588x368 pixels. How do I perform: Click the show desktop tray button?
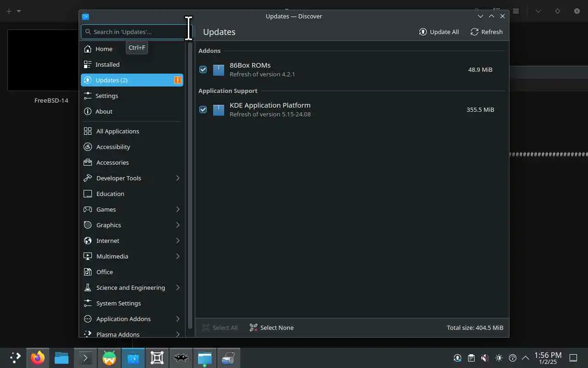(x=573, y=357)
